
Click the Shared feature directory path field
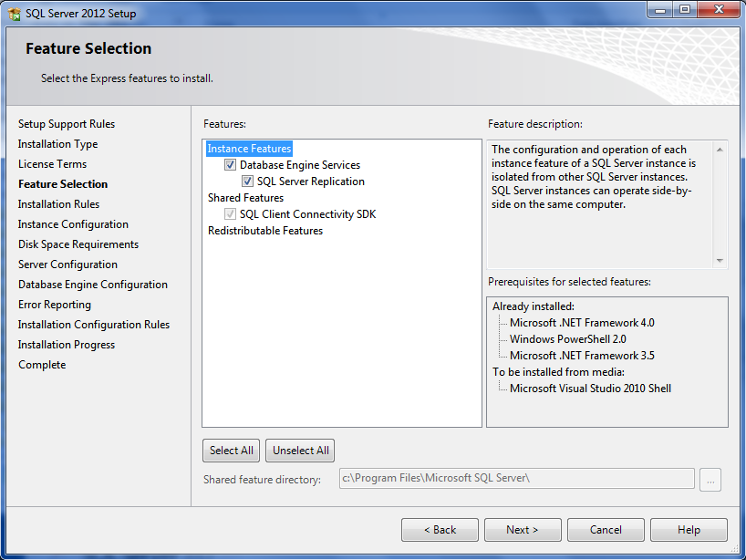[x=517, y=478]
